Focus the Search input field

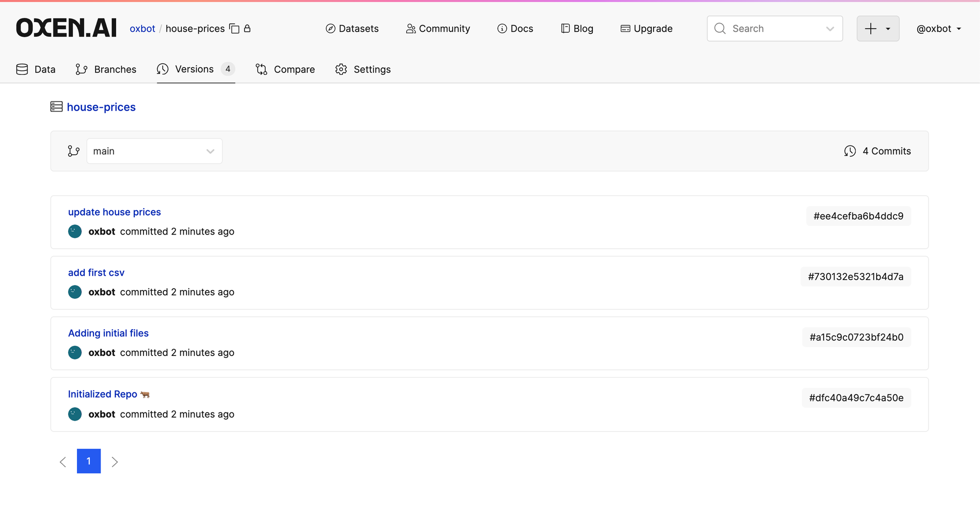775,28
